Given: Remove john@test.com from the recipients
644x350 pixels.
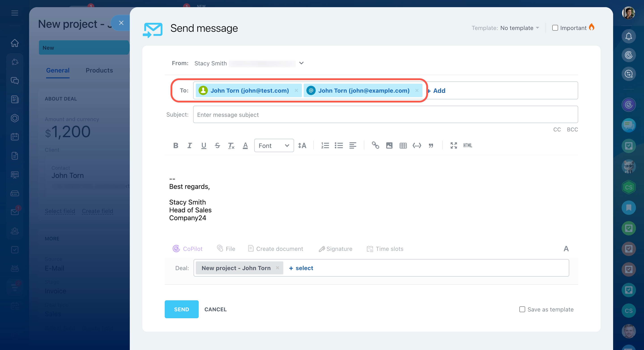Looking at the screenshot, I should click(x=296, y=90).
